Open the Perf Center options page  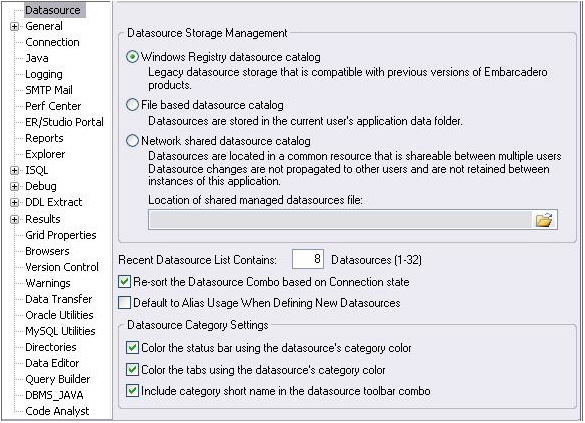(x=53, y=106)
